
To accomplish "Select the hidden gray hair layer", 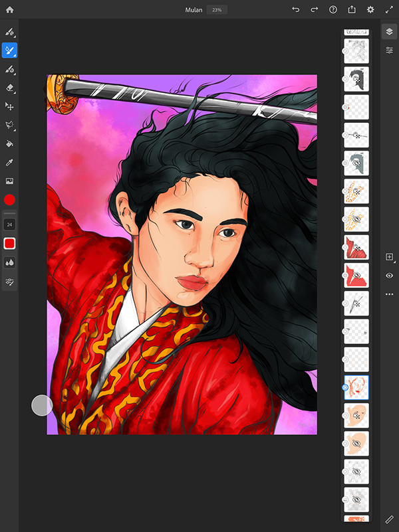I will 356,163.
